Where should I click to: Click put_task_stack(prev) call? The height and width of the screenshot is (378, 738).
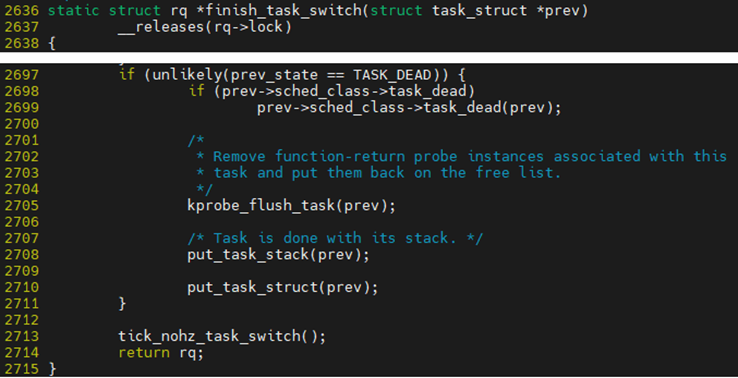coord(278,255)
